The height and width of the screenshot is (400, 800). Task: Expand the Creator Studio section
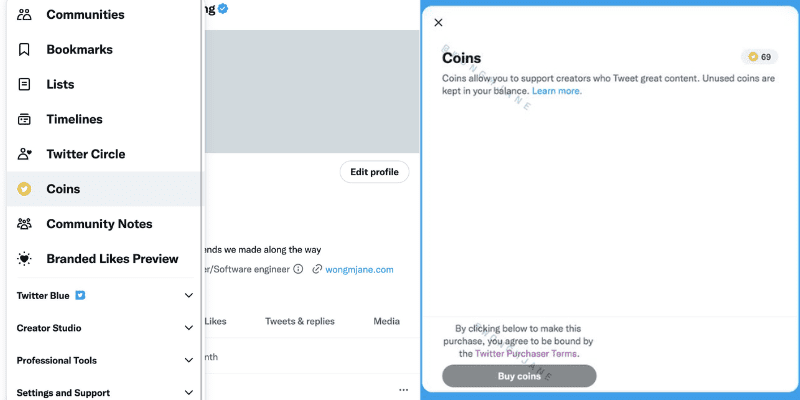click(x=189, y=328)
